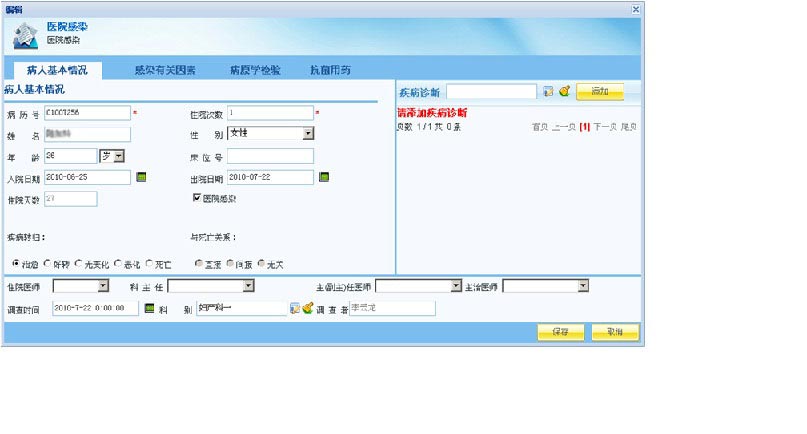Image resolution: width=807 pixels, height=434 pixels.
Task: Focus the 住院次数 input field
Action: (x=270, y=113)
